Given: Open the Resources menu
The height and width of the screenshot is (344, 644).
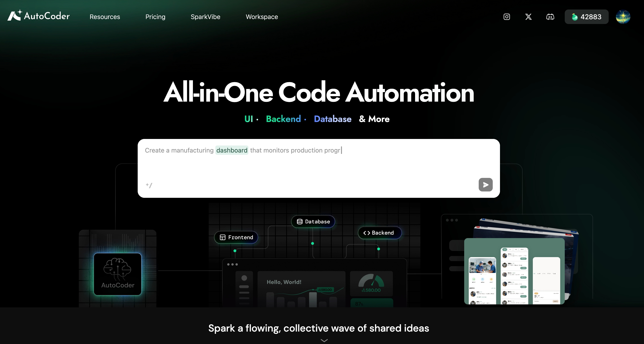Looking at the screenshot, I should click(104, 17).
